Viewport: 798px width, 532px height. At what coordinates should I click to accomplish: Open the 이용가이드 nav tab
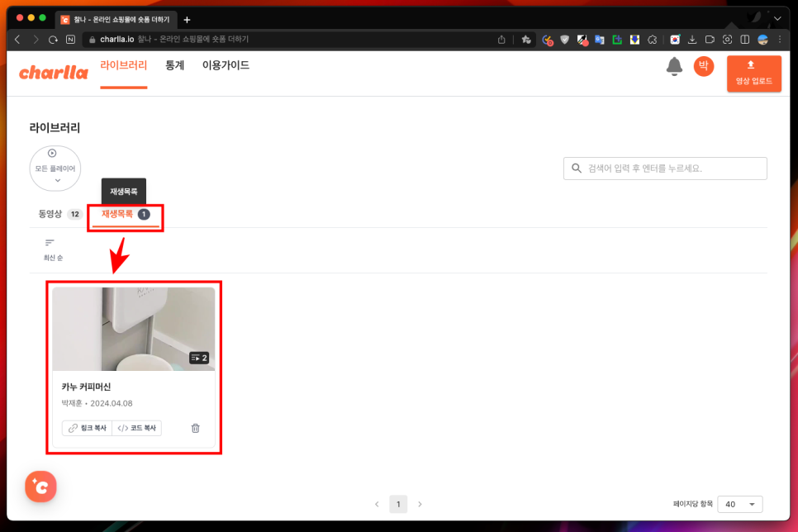point(226,65)
